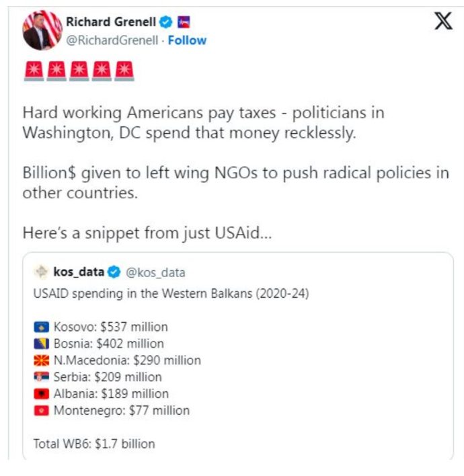The width and height of the screenshot is (464, 476).
Task: Click the Bosnia flag icon
Action: click(x=41, y=344)
